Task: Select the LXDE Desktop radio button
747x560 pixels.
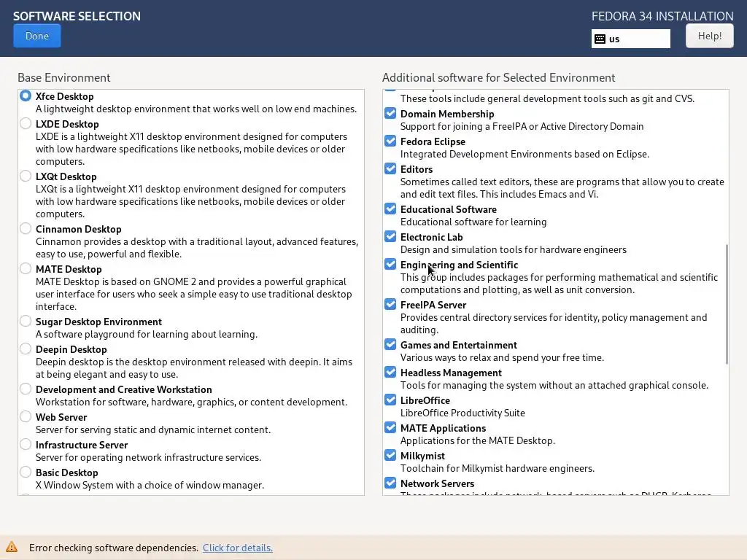Action: [x=26, y=123]
